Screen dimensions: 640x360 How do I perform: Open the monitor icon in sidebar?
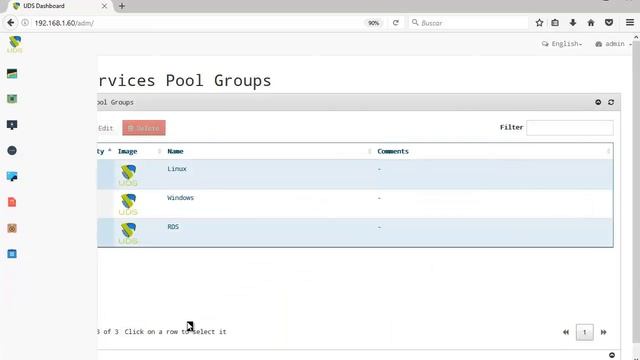point(12,125)
